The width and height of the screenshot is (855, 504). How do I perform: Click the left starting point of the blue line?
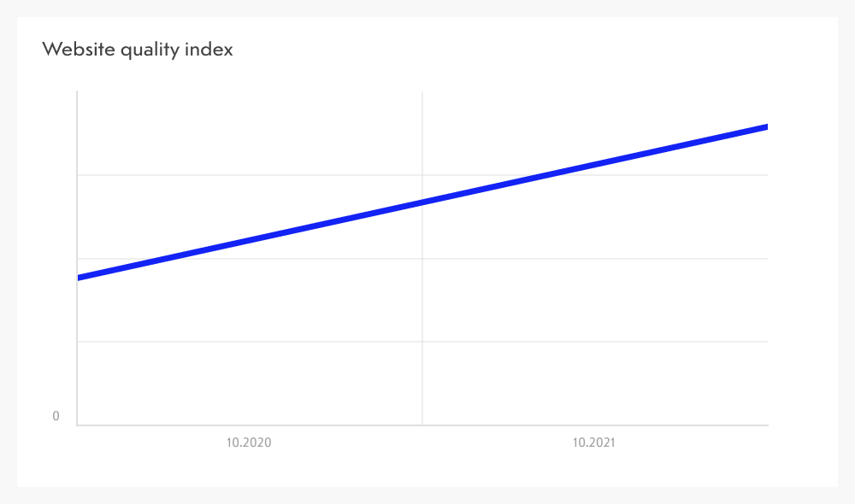point(80,278)
